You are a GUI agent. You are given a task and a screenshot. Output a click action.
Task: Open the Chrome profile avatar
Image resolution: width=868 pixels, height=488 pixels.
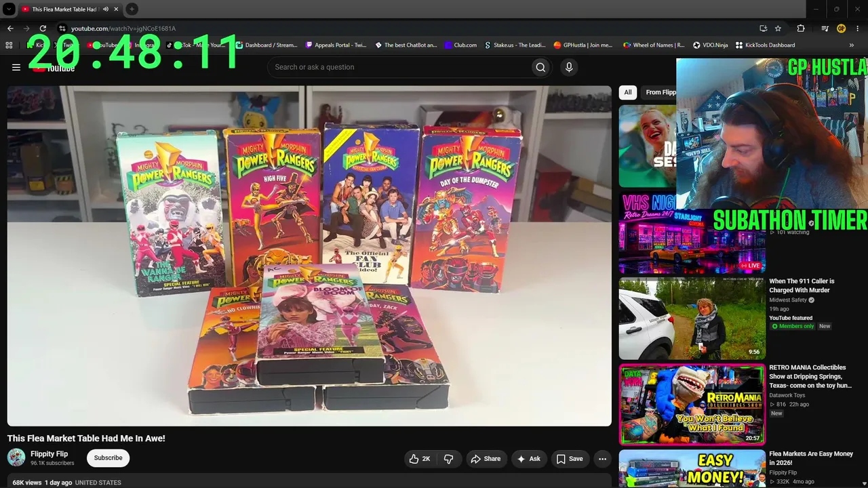[x=841, y=28]
